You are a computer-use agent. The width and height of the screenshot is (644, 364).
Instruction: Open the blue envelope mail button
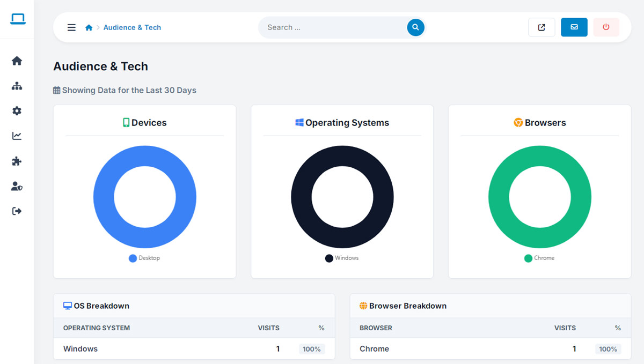tap(574, 27)
